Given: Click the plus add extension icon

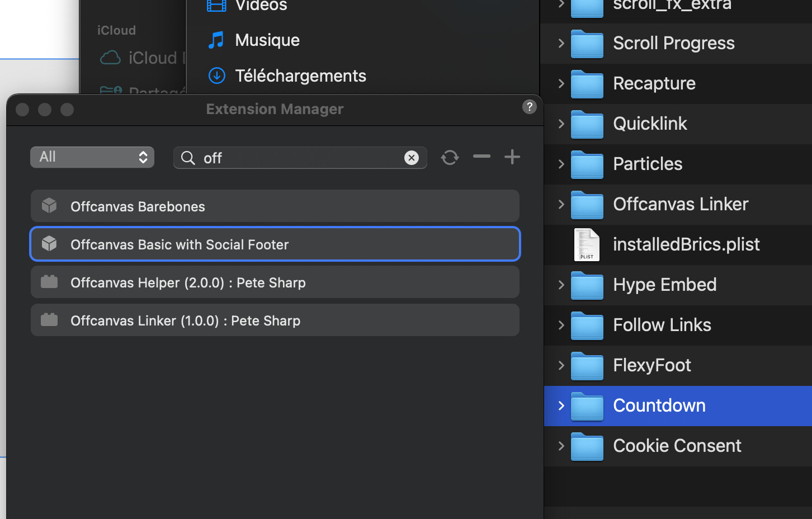Looking at the screenshot, I should pos(512,157).
